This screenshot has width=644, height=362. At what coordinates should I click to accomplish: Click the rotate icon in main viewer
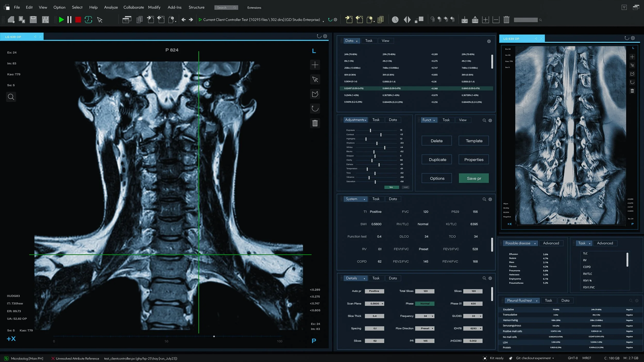[315, 108]
